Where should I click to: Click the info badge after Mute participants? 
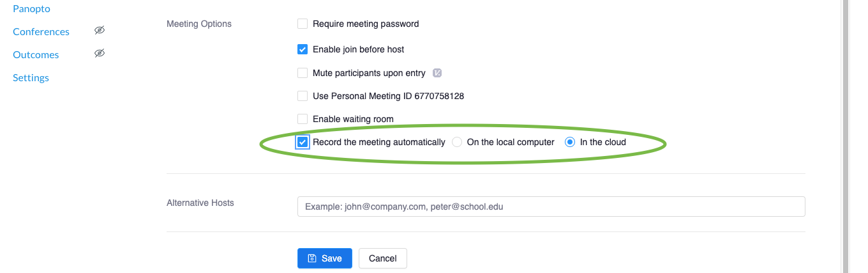click(437, 73)
